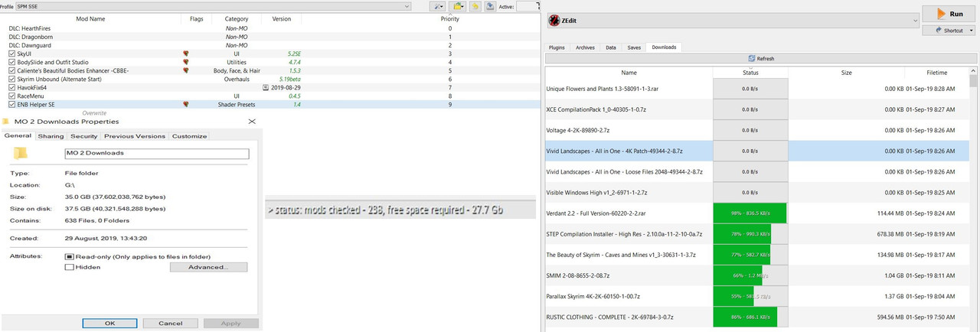This screenshot has width=980, height=332.
Task: Click the CBBE row flag icon
Action: coord(185,70)
